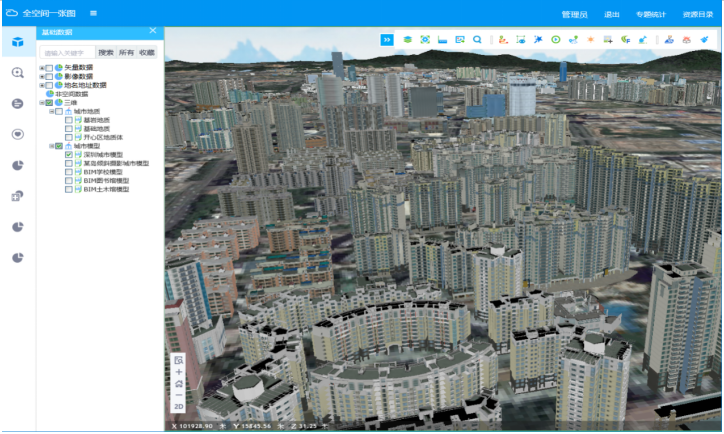Click the green play circle icon
The width and height of the screenshot is (724, 434).
coord(555,40)
